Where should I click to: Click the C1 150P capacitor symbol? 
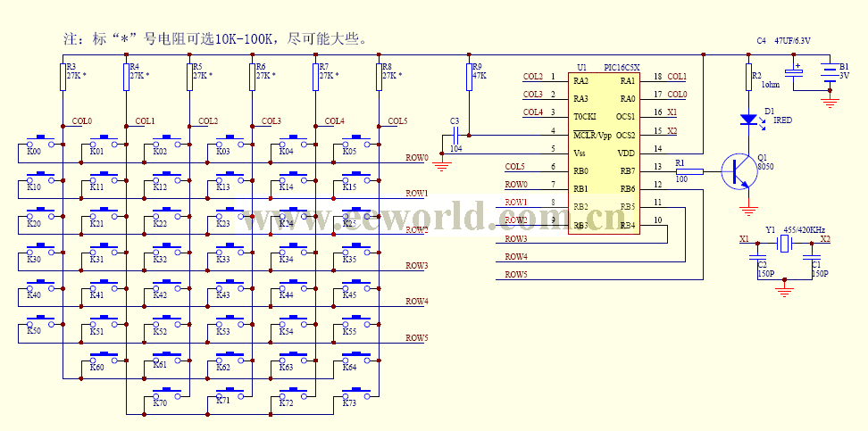click(811, 258)
